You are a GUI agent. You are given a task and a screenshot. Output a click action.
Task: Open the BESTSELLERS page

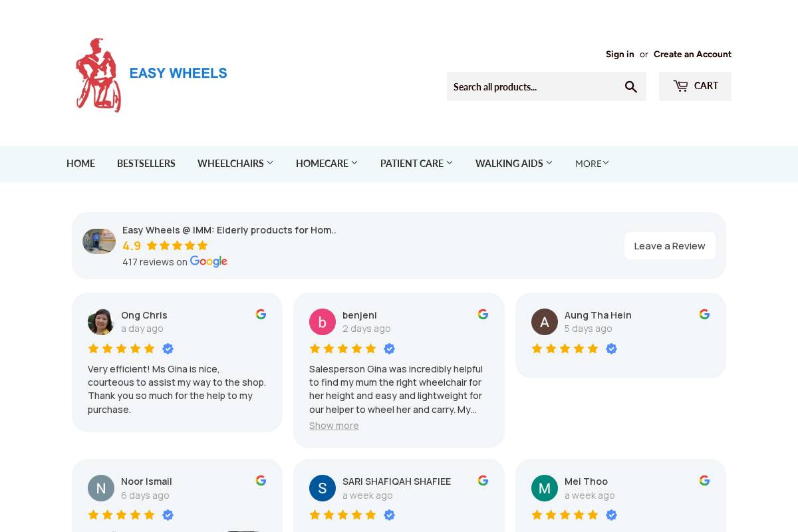[146, 164]
